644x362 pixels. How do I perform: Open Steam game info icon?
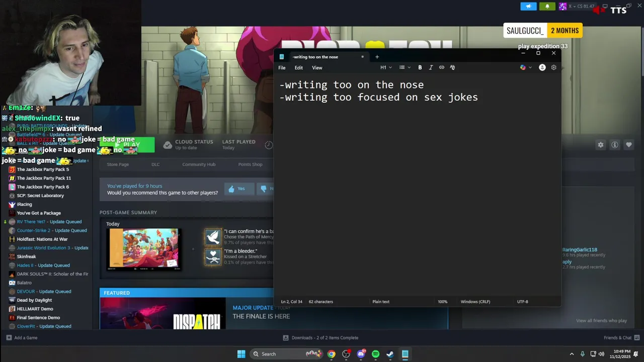pyautogui.click(x=614, y=145)
